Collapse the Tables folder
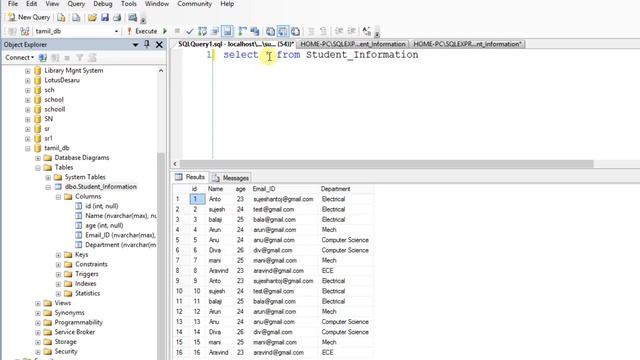640x360 pixels. pos(38,168)
